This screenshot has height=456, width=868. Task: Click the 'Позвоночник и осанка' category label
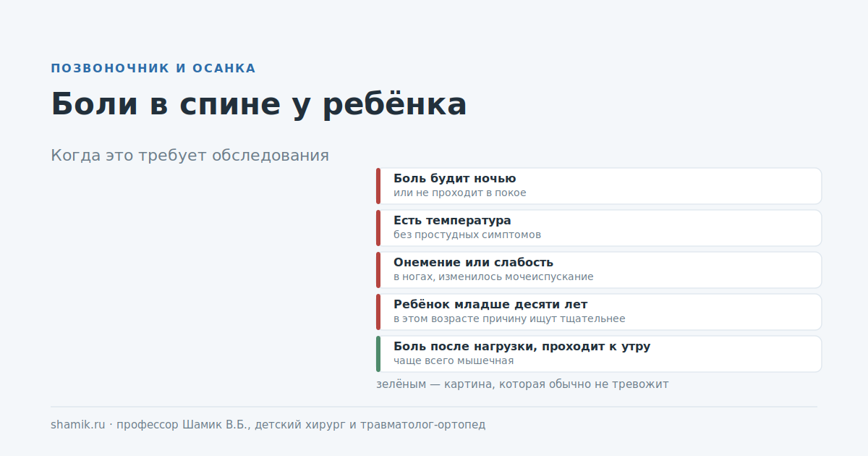click(153, 68)
